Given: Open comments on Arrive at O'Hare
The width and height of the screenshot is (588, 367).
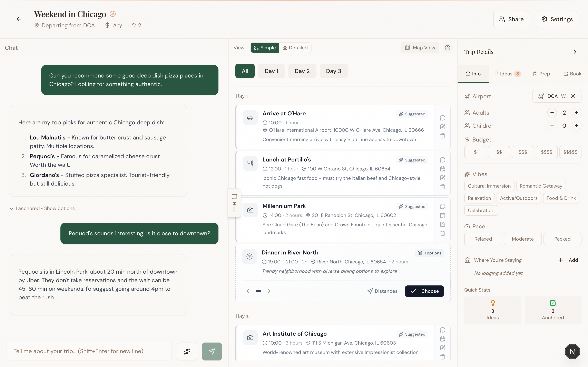Looking at the screenshot, I should [x=442, y=118].
